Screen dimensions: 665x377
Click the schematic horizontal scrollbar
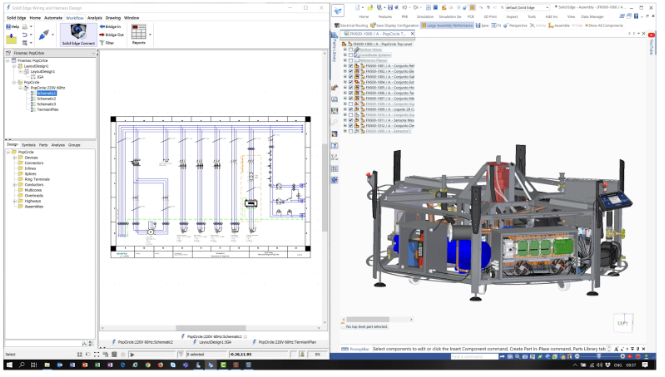(x=211, y=328)
